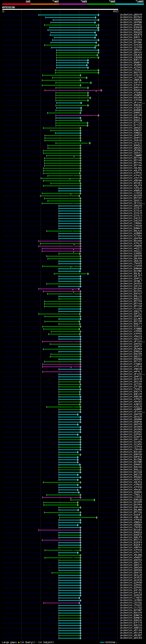Click the cyan ~100% identity legend segment

[130, 4]
